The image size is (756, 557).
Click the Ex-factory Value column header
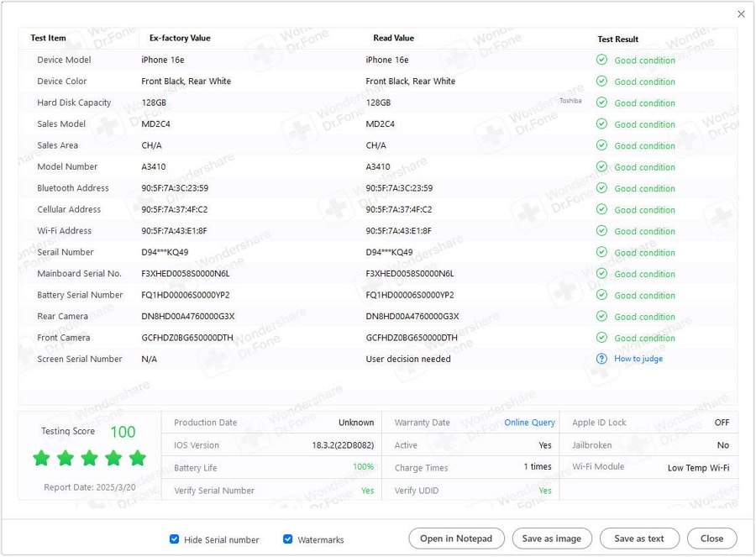click(180, 38)
